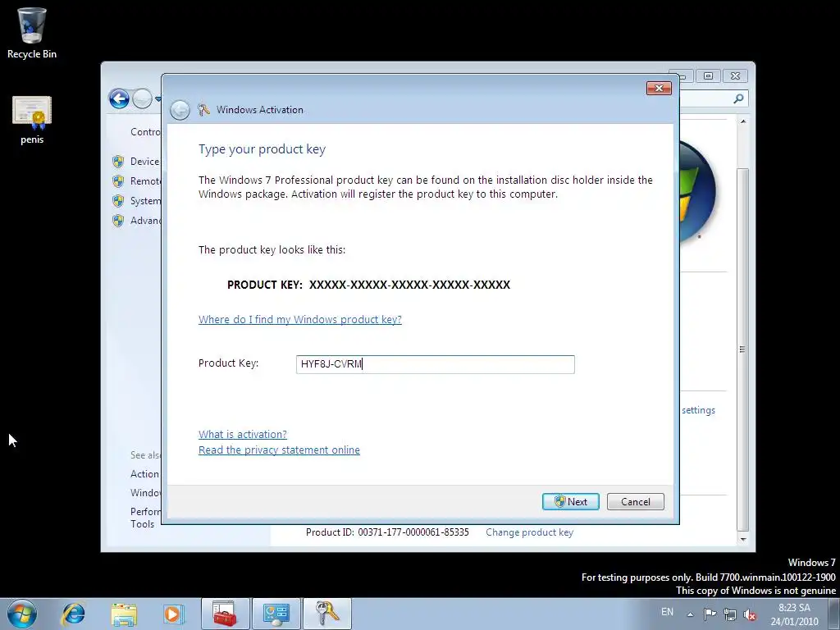The width and height of the screenshot is (840, 630).
Task: Focus the Product Key input field
Action: [x=435, y=364]
